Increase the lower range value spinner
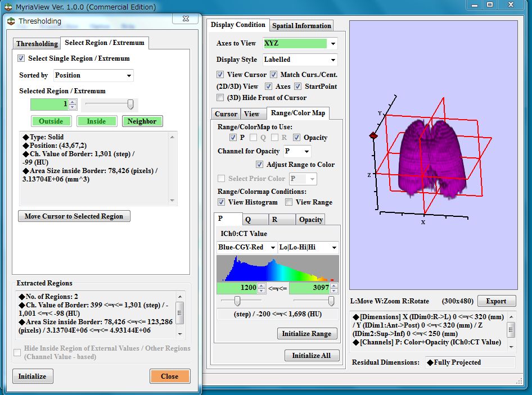The image size is (532, 395). click(262, 285)
